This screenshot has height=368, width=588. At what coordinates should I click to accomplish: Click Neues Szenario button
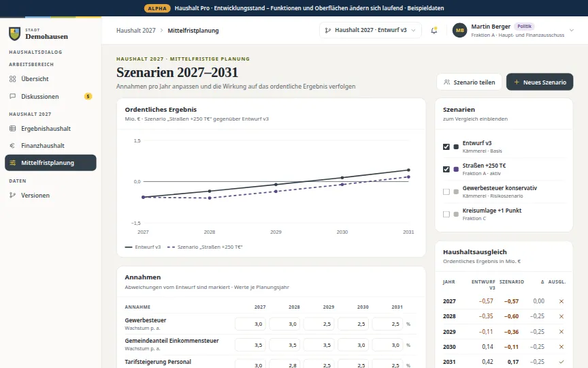point(540,82)
